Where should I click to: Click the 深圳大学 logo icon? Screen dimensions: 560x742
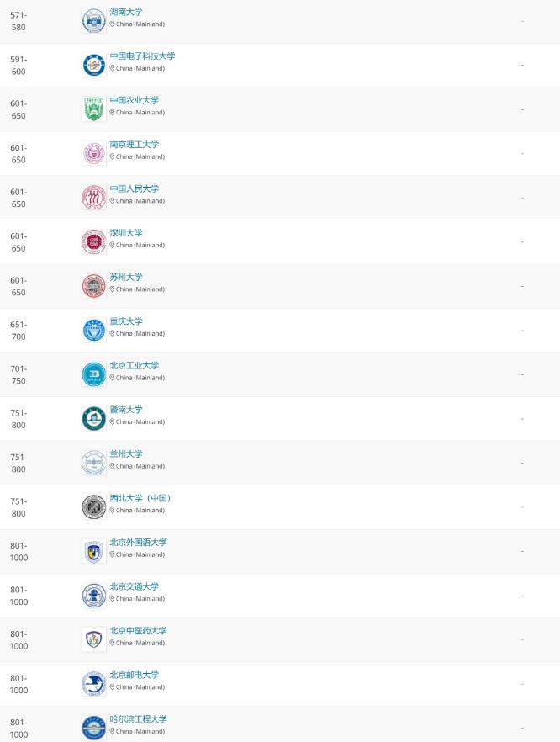[x=94, y=241]
